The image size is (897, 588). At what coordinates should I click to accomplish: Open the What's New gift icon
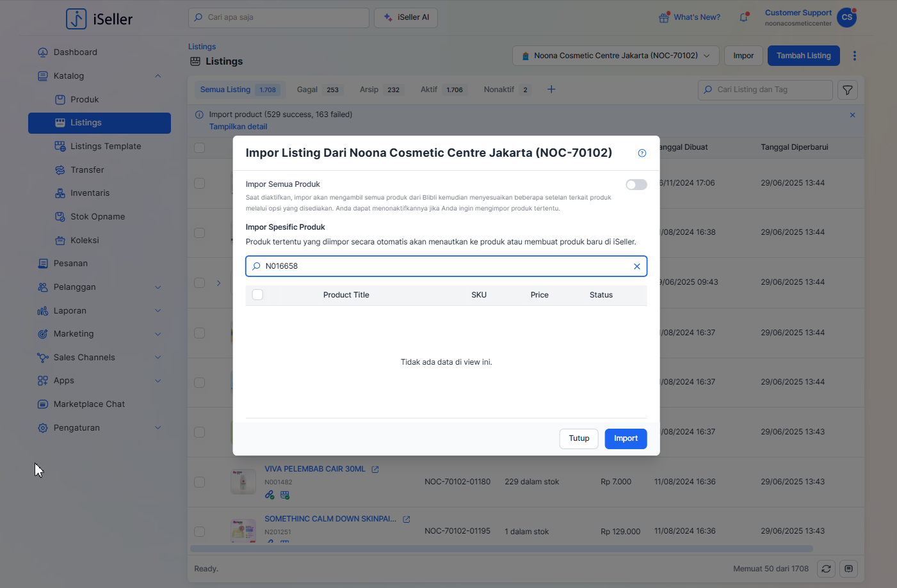pos(664,17)
